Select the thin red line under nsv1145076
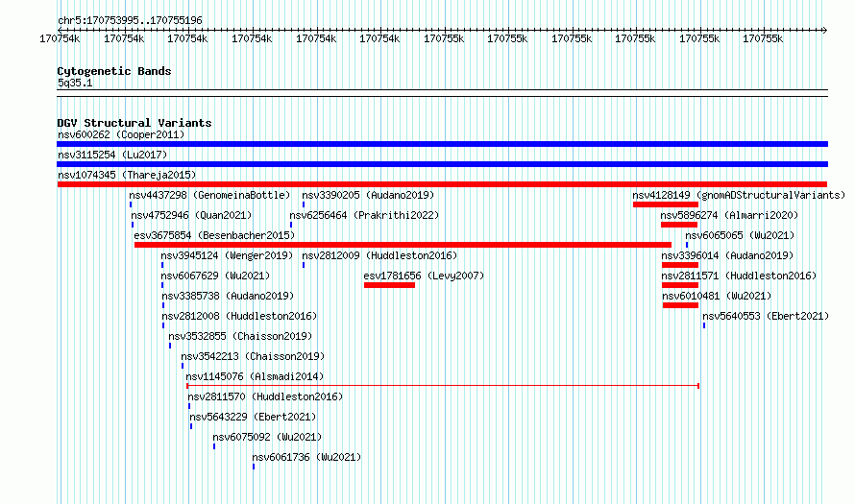The width and height of the screenshot is (855, 504). point(443,386)
